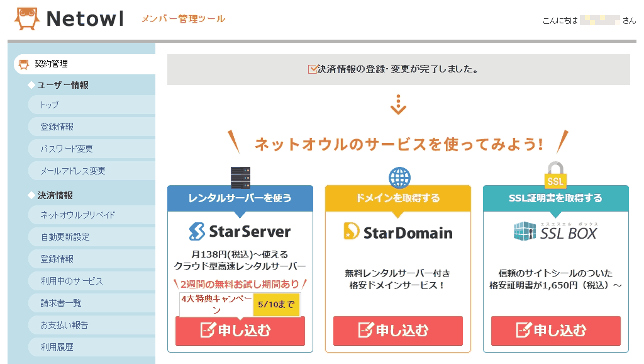
Task: Click 申し込む button for StarDomain
Action: coord(398,331)
